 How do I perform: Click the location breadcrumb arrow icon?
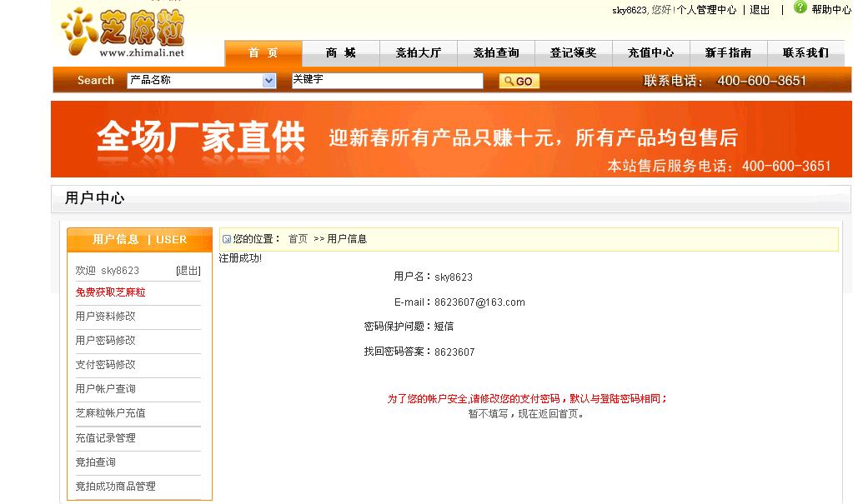pos(227,239)
